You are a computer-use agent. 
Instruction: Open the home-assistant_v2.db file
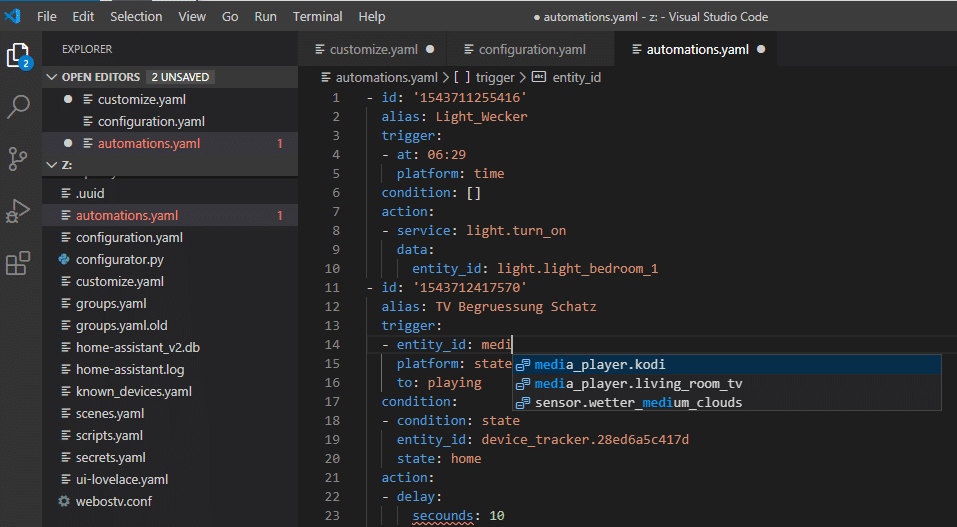coord(170,347)
